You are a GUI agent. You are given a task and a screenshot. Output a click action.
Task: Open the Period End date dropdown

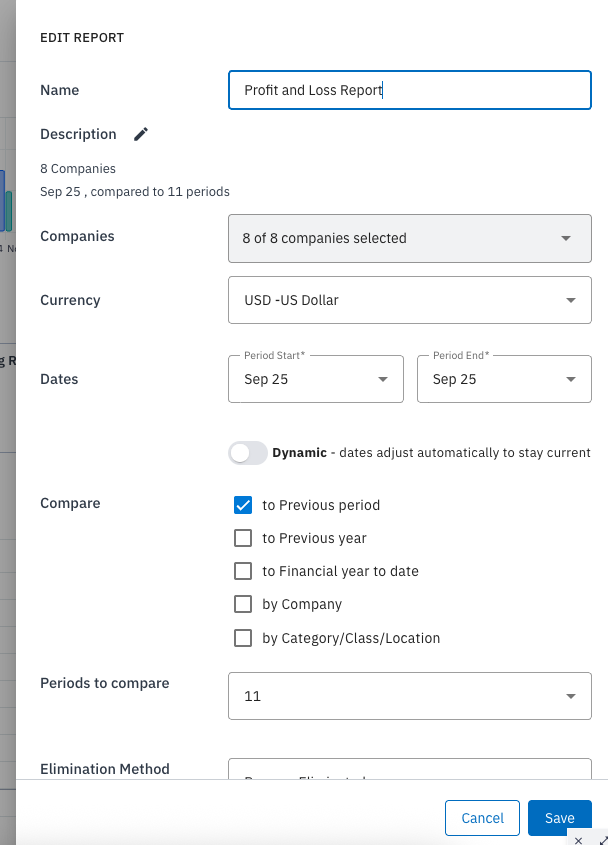point(504,379)
